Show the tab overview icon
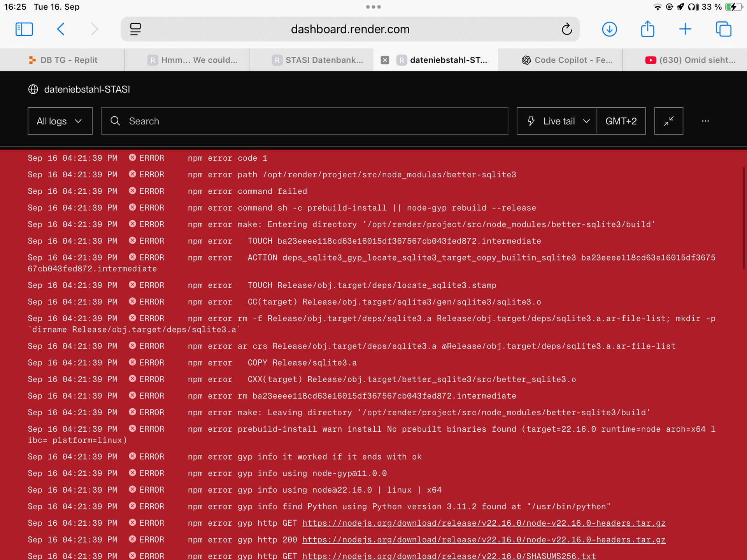The width and height of the screenshot is (747, 560). tap(723, 29)
